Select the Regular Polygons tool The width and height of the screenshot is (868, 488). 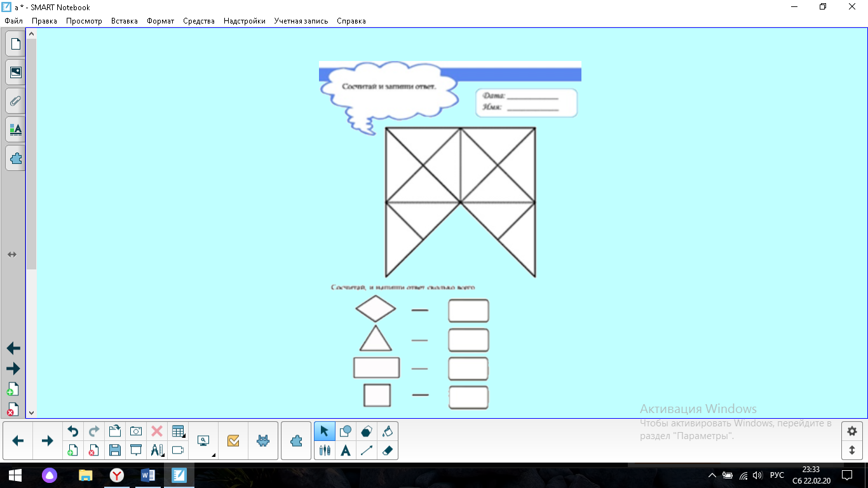367,431
